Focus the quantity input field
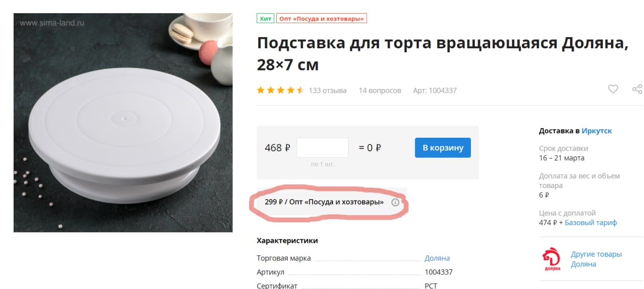644x289 pixels. pyautogui.click(x=323, y=148)
